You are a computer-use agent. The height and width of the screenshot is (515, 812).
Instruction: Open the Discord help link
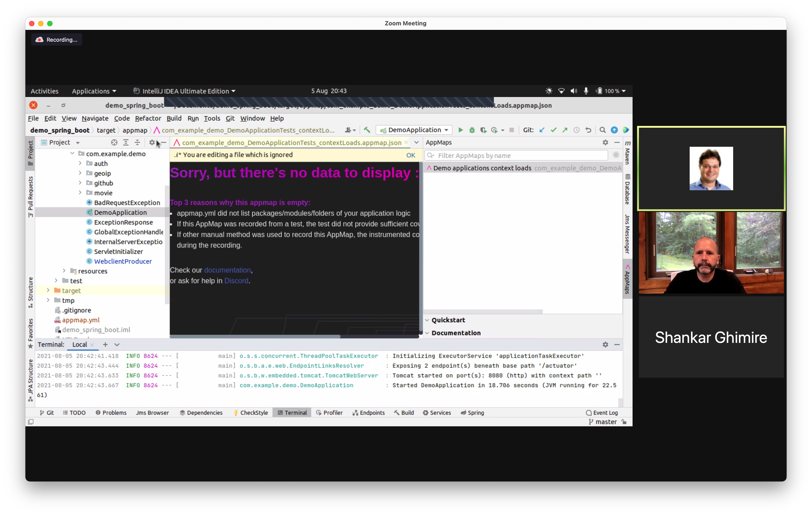coord(236,281)
